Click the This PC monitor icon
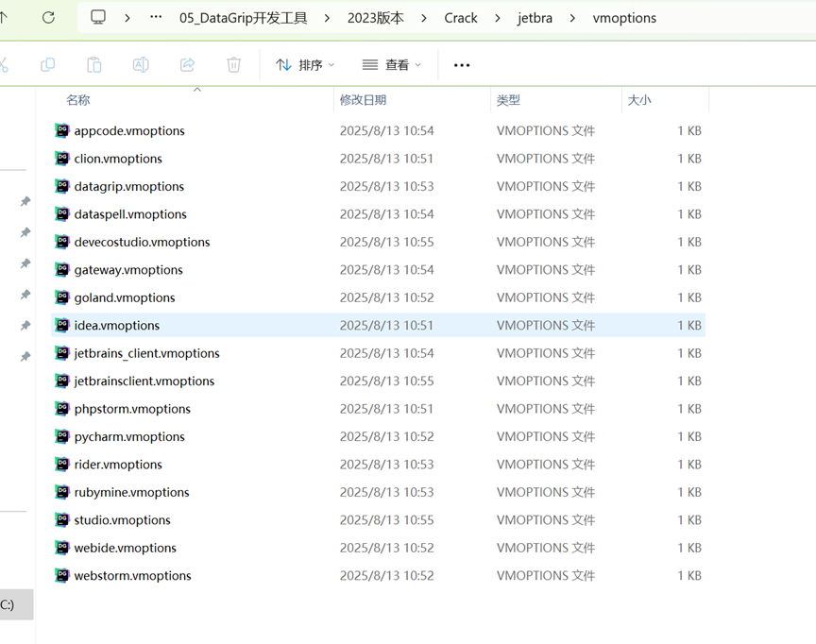This screenshot has width=816, height=644. 98,17
